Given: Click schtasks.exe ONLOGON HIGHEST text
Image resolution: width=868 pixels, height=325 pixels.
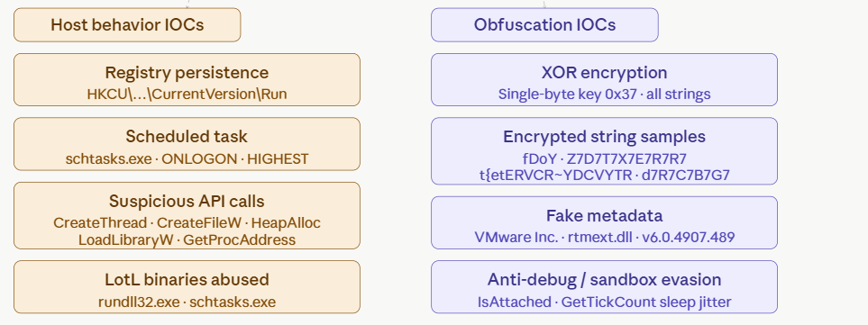Looking at the screenshot, I should (187, 158).
